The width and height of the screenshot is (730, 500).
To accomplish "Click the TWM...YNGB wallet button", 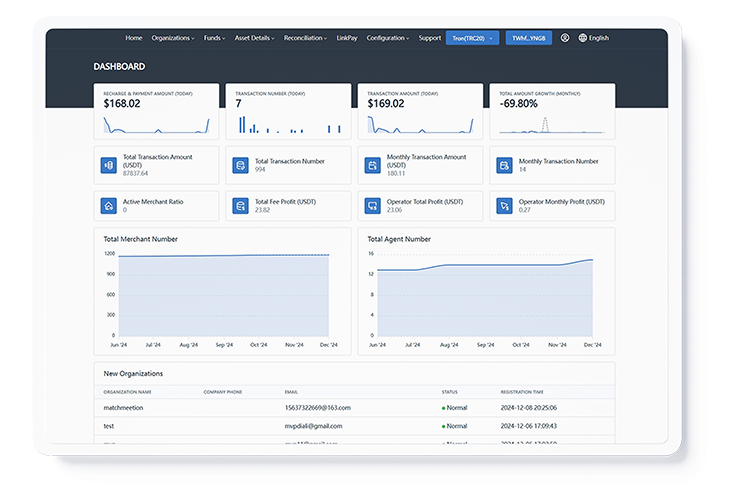I will click(528, 38).
